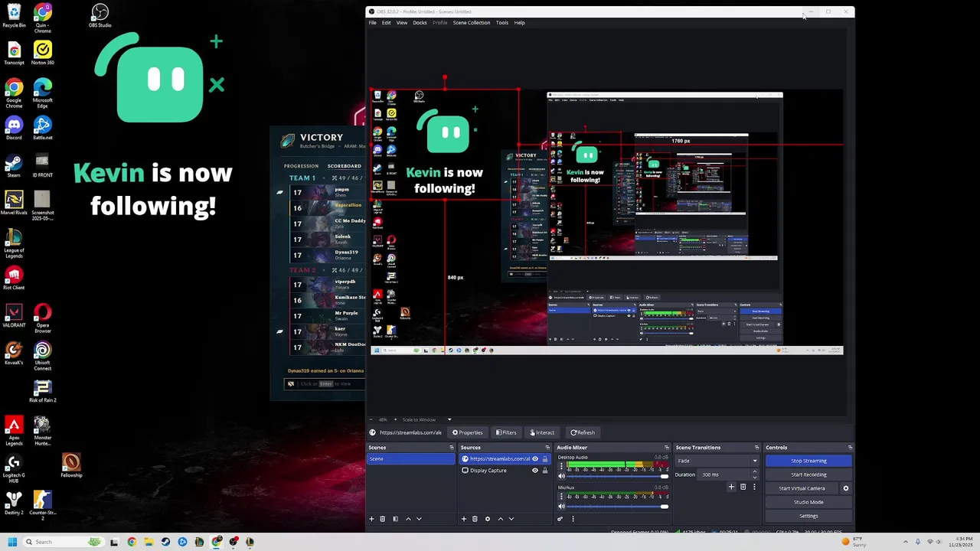
Task: Refresh the browser source
Action: [x=583, y=432]
